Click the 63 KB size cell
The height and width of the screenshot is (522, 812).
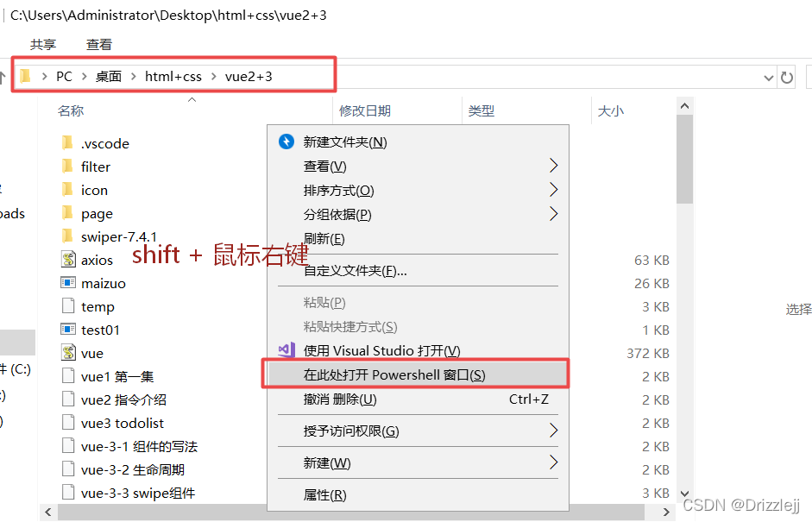click(x=652, y=260)
